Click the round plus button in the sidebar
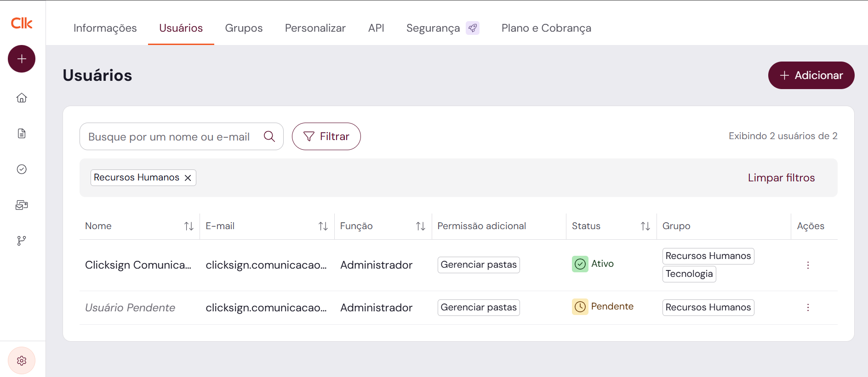Viewport: 868px width, 377px height. [x=22, y=59]
